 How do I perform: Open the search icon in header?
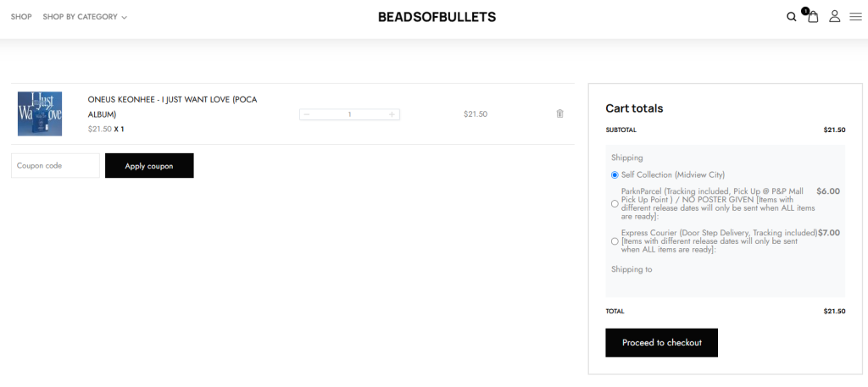pyautogui.click(x=791, y=17)
